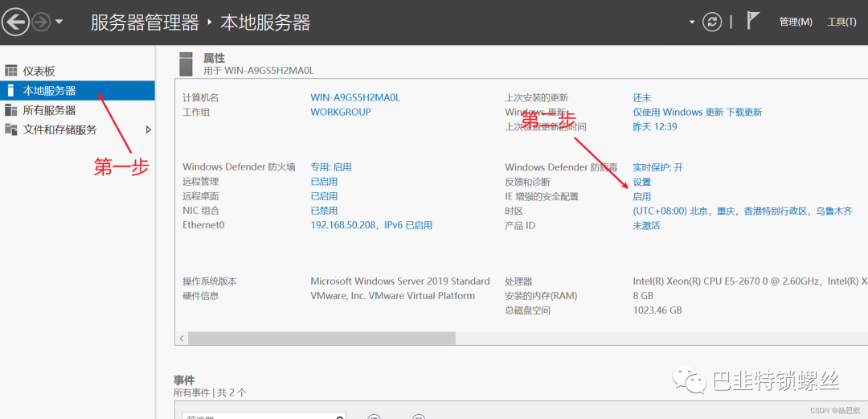868x419 pixels.
Task: Click 设置 next to 反馈和诊断
Action: (x=642, y=182)
